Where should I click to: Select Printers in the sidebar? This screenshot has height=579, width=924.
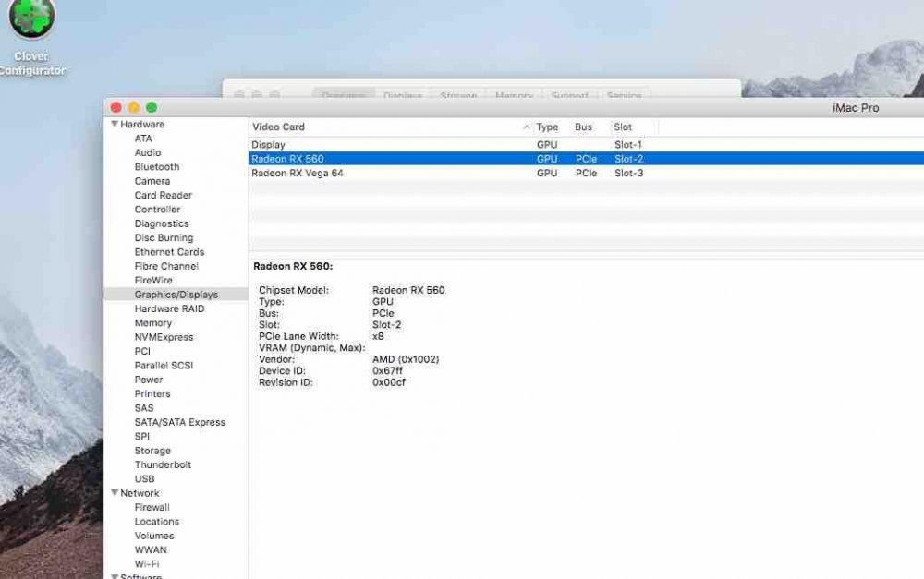(152, 393)
